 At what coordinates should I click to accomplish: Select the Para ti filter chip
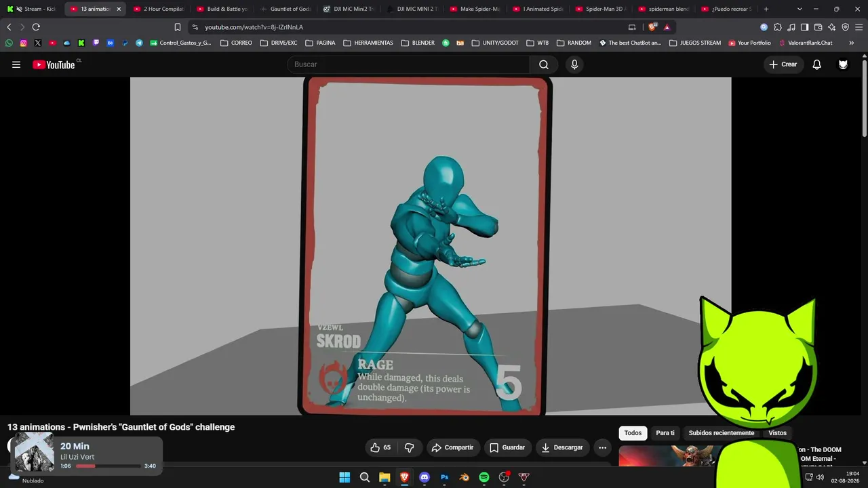665,433
